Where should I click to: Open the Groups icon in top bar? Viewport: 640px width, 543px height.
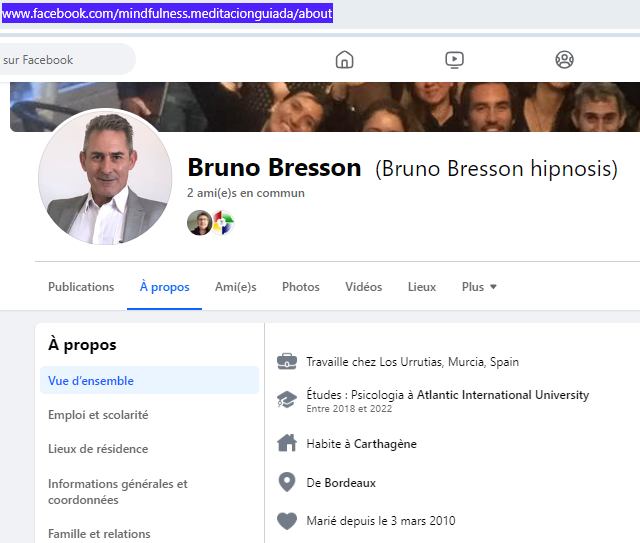(564, 60)
